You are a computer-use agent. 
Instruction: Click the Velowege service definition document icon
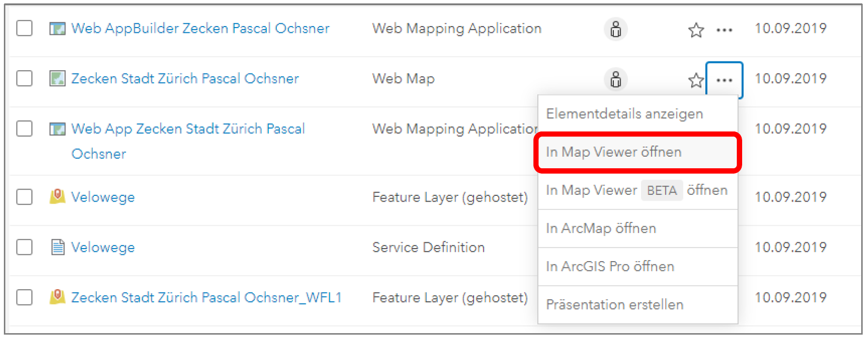pos(58,247)
